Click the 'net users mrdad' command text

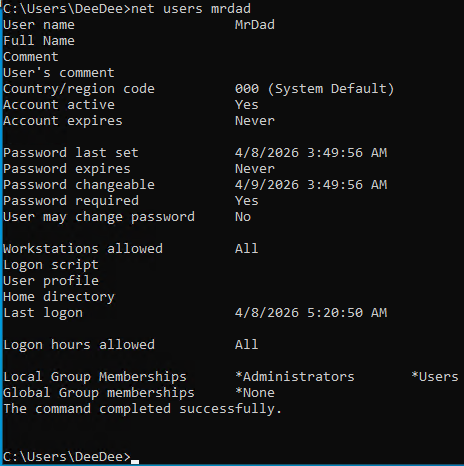tap(191, 9)
